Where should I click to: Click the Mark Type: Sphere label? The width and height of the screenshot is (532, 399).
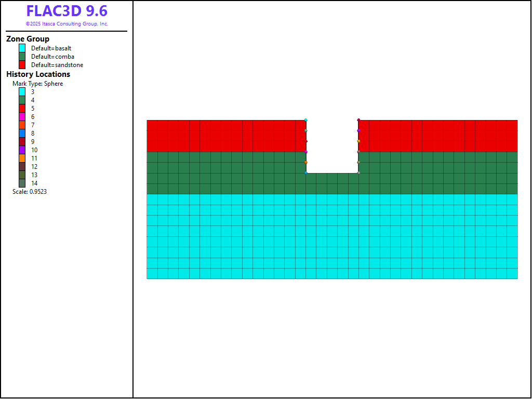(x=37, y=84)
